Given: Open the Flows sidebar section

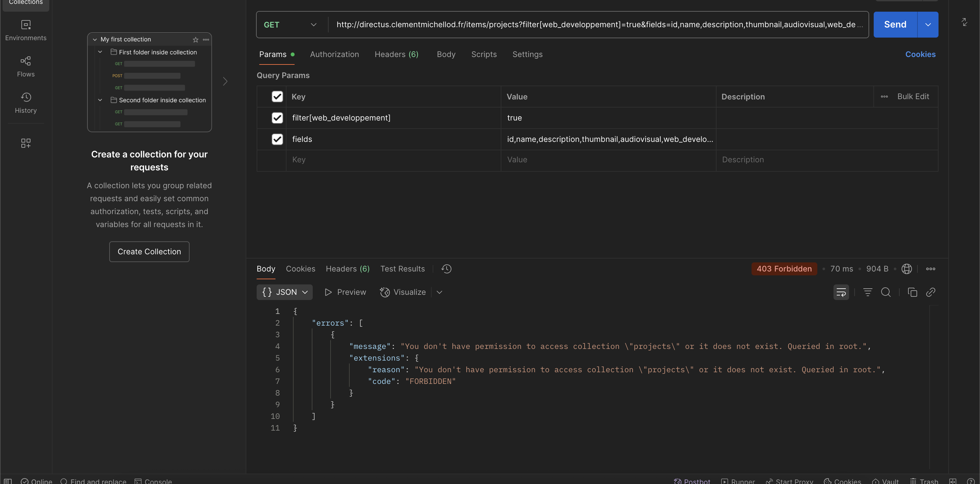Looking at the screenshot, I should coord(26,66).
